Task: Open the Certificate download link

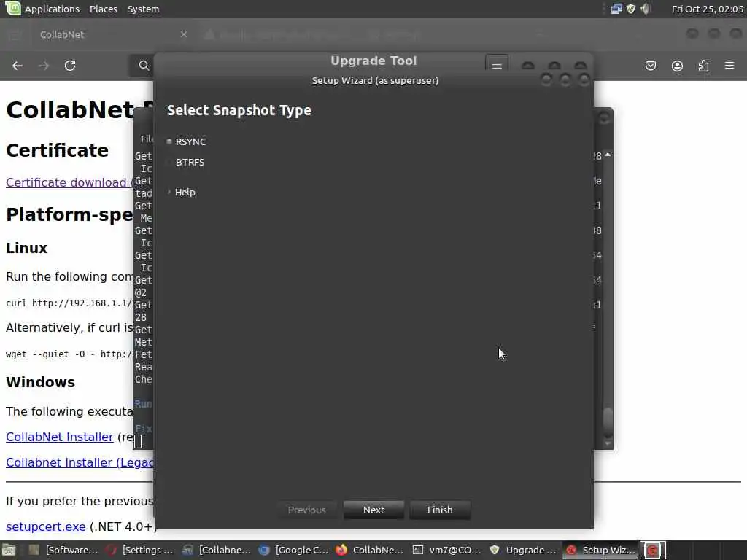Action: tap(68, 182)
